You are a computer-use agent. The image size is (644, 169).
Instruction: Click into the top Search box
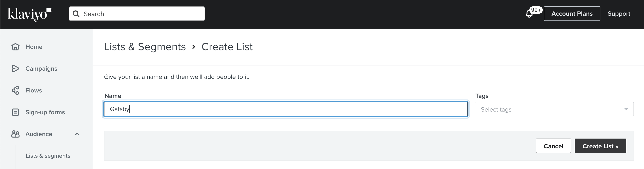click(x=137, y=14)
